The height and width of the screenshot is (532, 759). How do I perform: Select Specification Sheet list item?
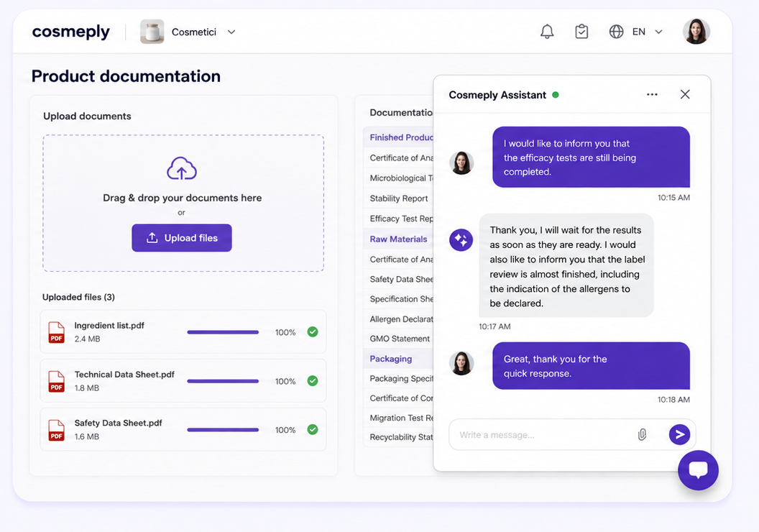398,299
